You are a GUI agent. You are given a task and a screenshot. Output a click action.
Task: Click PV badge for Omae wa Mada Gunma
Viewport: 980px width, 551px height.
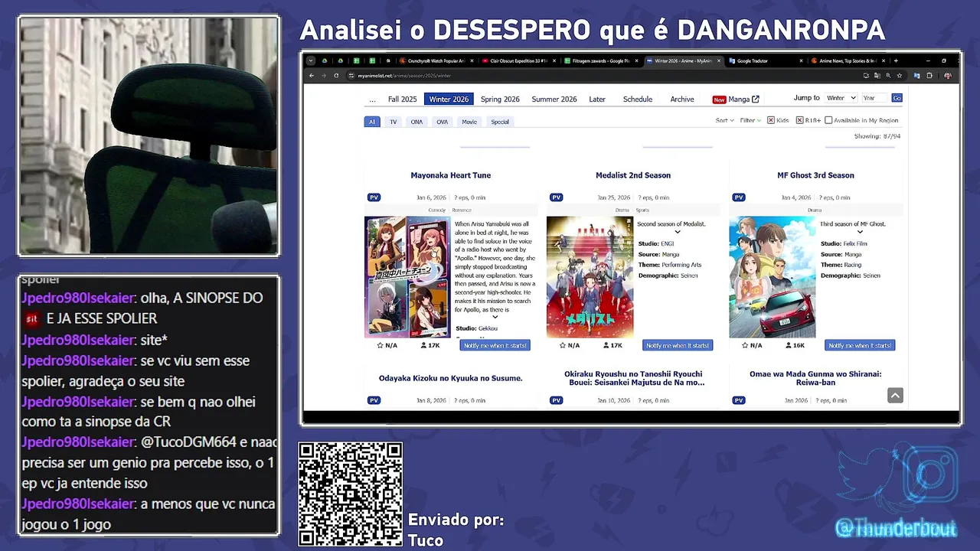[738, 400]
